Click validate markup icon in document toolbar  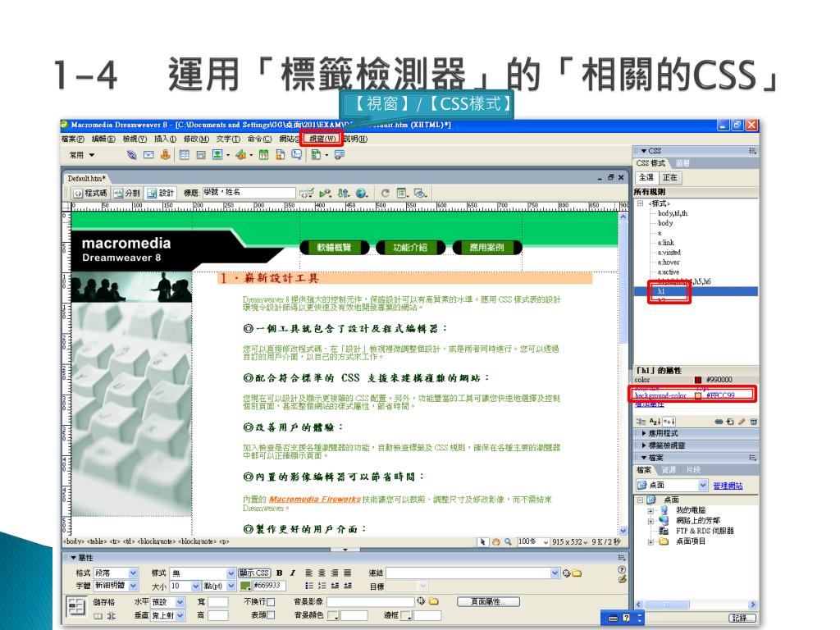pyautogui.click(x=307, y=193)
